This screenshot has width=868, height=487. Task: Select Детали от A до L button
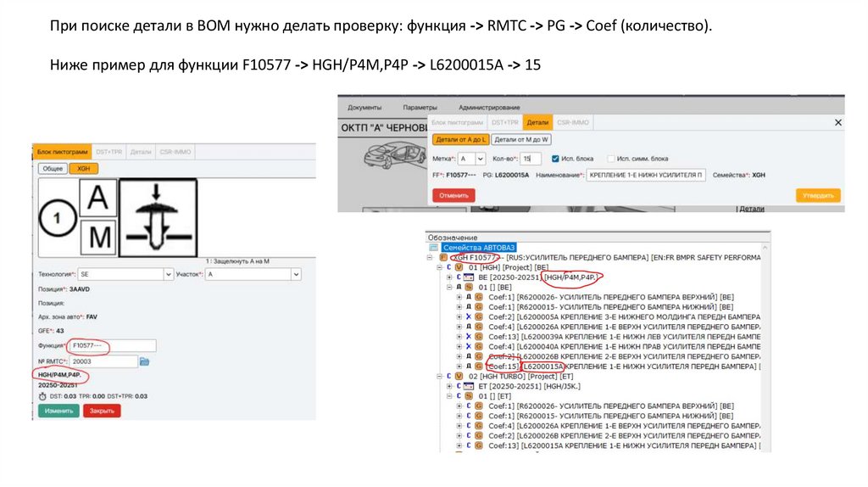tap(460, 140)
